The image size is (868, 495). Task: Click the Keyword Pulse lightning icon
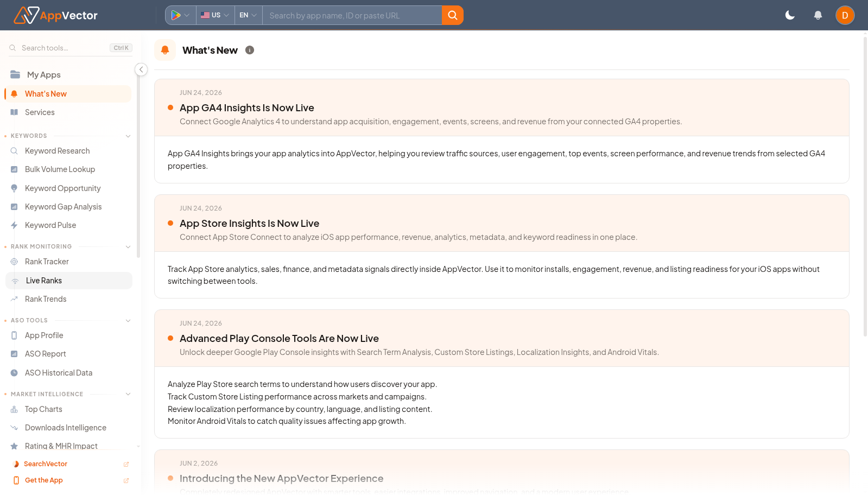coord(14,225)
